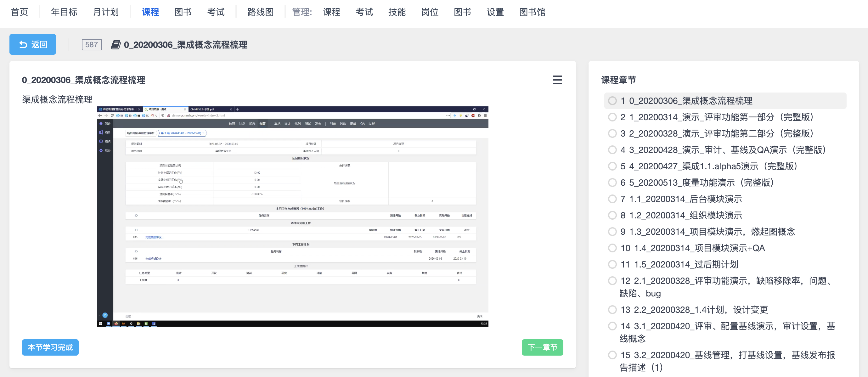
Task: Open chapter 11 1.5_20200314_过后期计划
Action: coord(679,264)
